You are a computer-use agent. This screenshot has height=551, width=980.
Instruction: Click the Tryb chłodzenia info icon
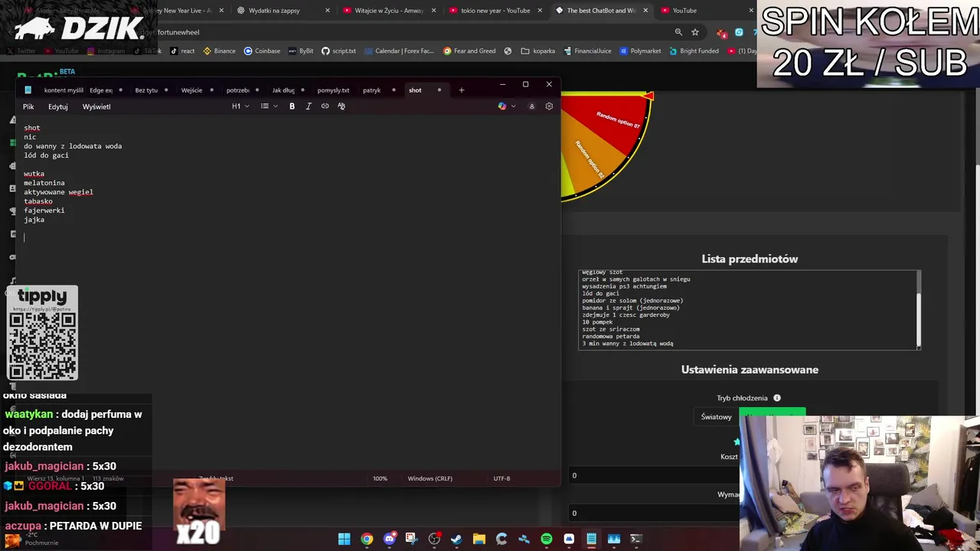pyautogui.click(x=776, y=398)
